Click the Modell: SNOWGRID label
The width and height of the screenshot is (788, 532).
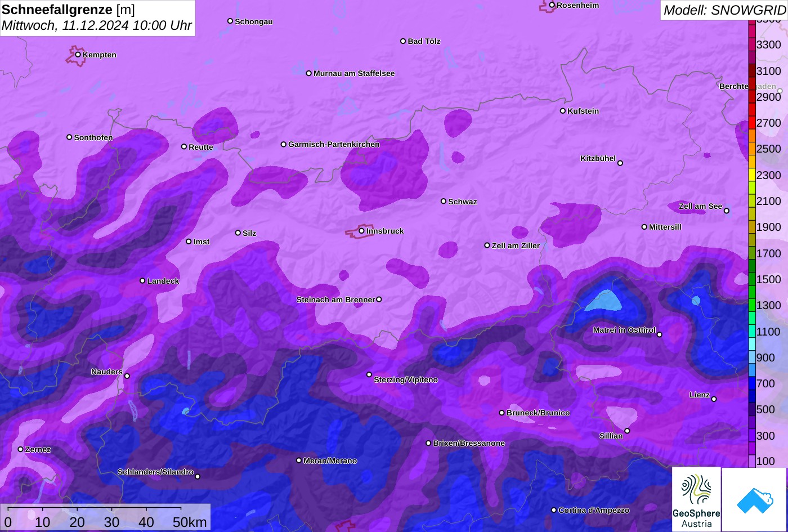pyautogui.click(x=724, y=10)
